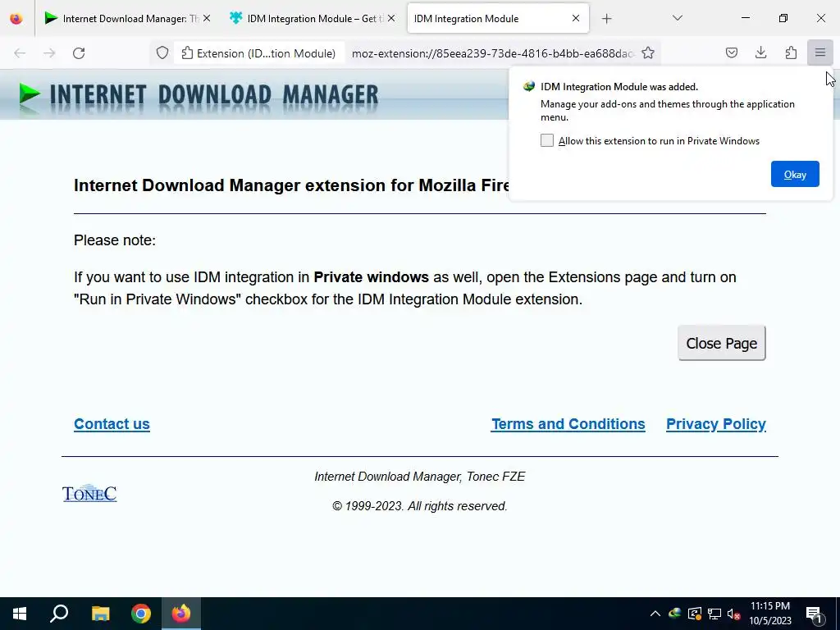Click Okay in the add-on notification
Image resolution: width=840 pixels, height=630 pixels.
click(x=795, y=174)
